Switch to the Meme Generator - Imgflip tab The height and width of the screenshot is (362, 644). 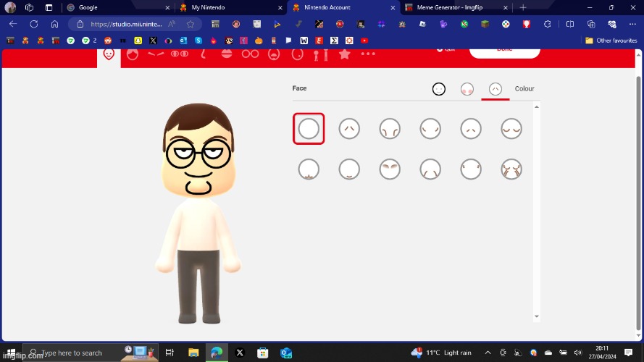[x=456, y=7]
